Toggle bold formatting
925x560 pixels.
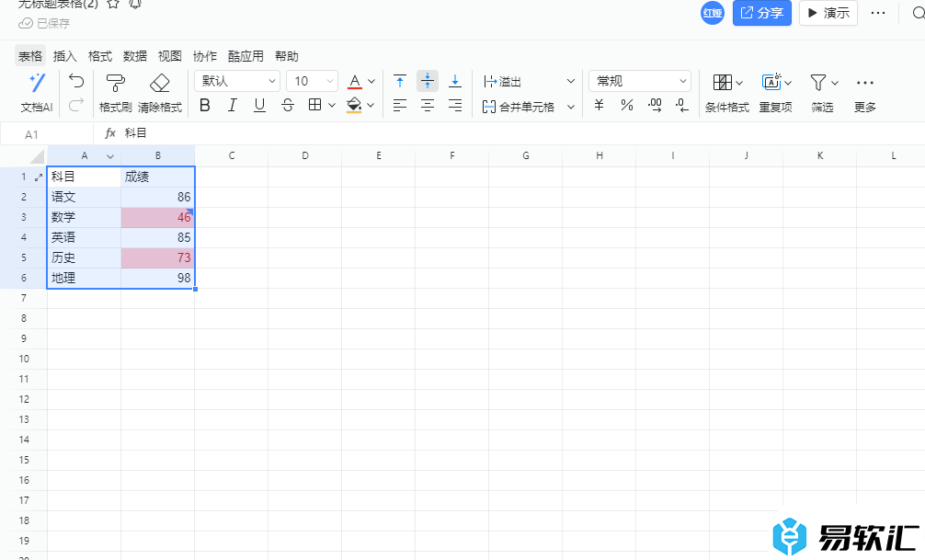(205, 106)
